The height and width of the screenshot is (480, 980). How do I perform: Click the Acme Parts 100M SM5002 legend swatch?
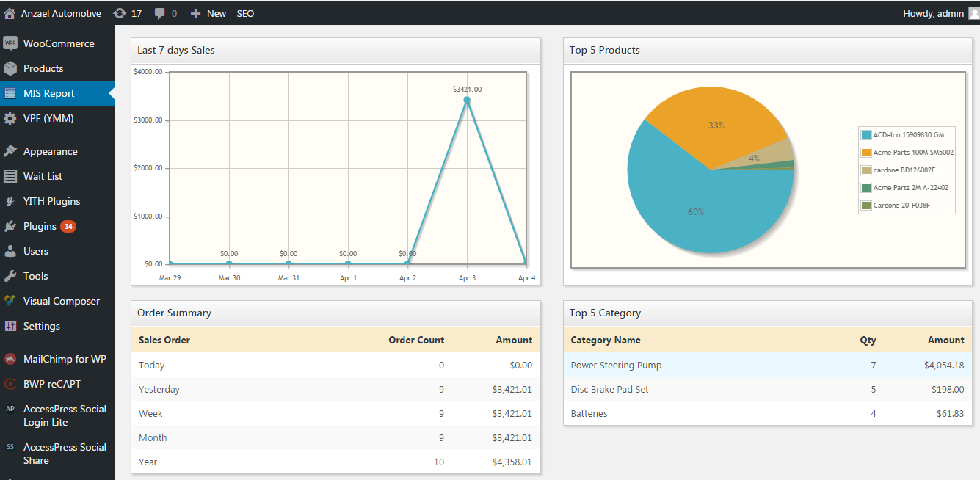[866, 153]
